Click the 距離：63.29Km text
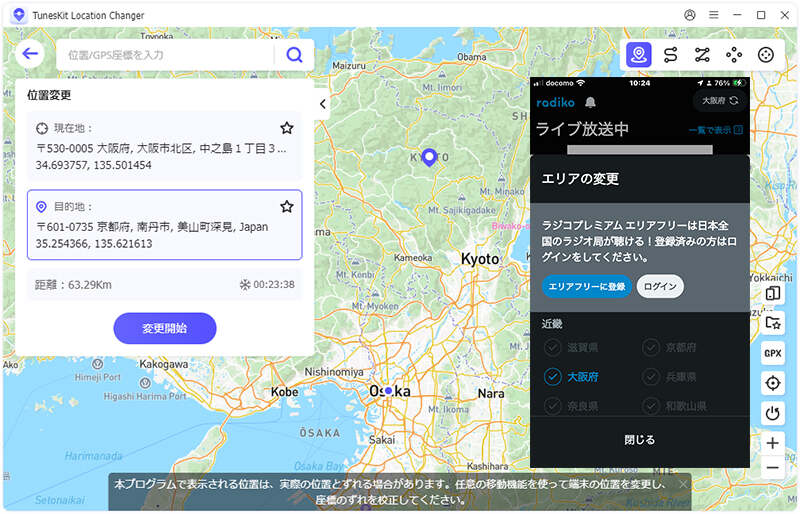 (73, 285)
